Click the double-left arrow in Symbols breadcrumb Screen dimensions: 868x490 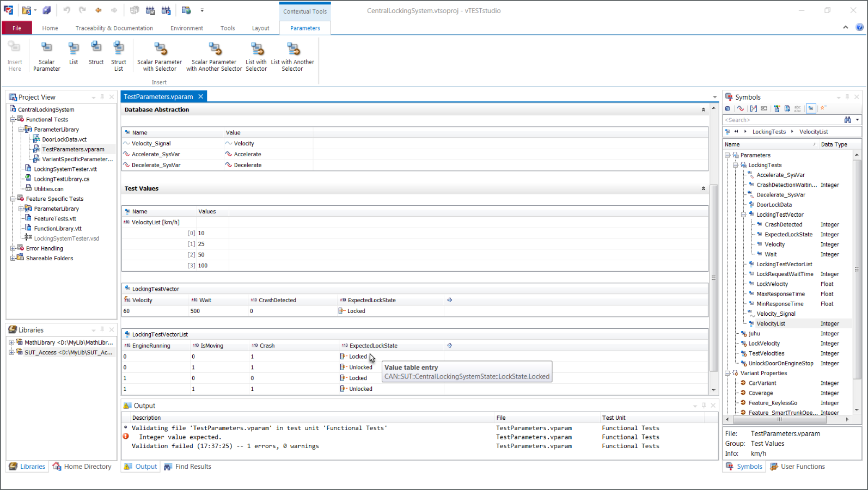pyautogui.click(x=736, y=132)
